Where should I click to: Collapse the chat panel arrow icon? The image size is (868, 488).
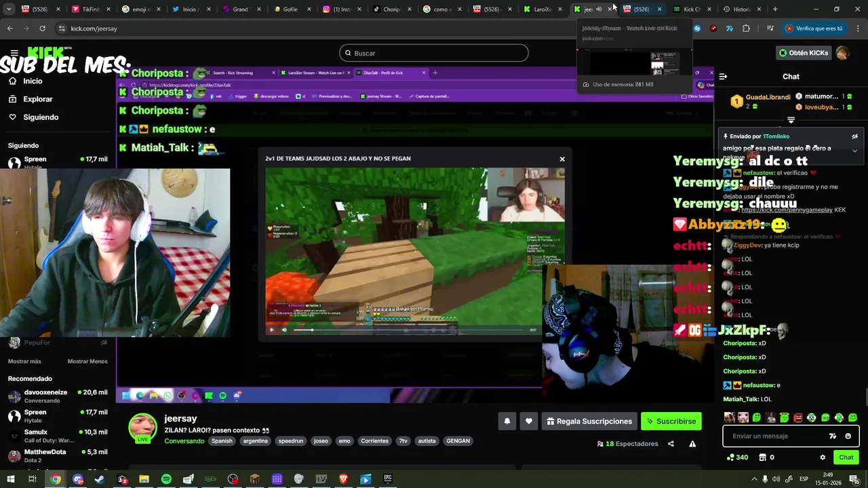pos(723,77)
